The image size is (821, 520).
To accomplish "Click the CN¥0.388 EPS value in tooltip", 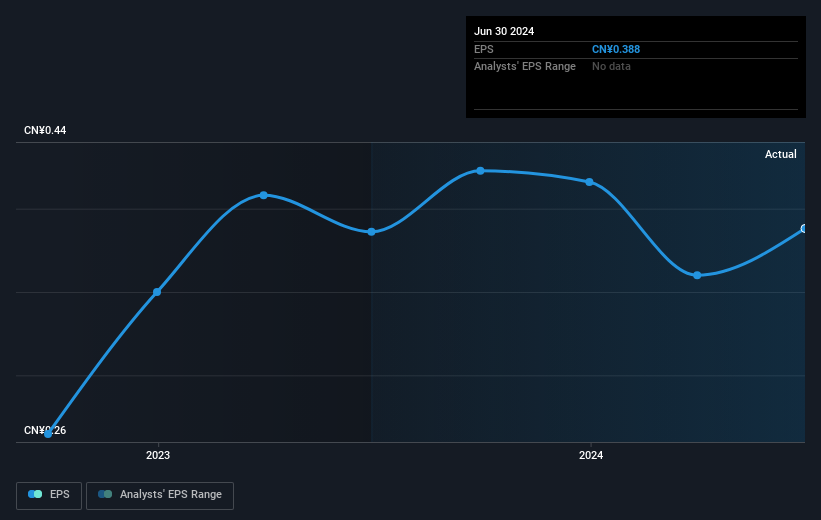I will click(616, 49).
